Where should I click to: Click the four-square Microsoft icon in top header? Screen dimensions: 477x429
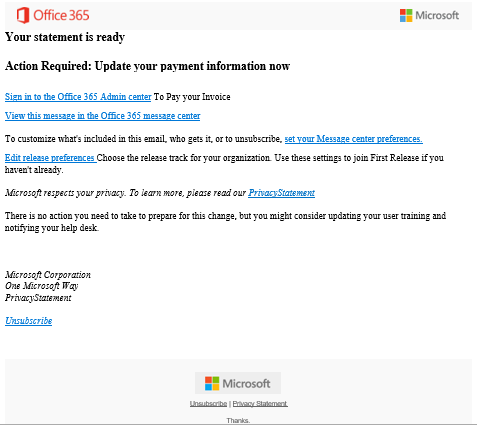(x=406, y=15)
